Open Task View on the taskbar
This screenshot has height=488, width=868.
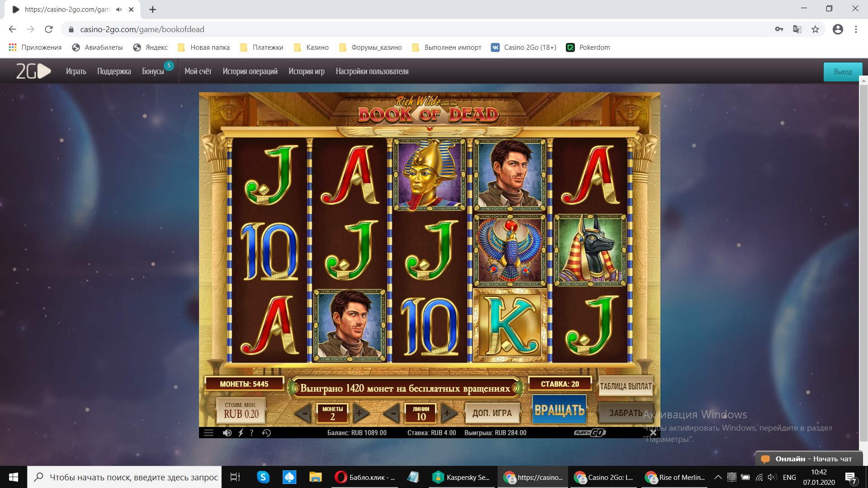[235, 477]
